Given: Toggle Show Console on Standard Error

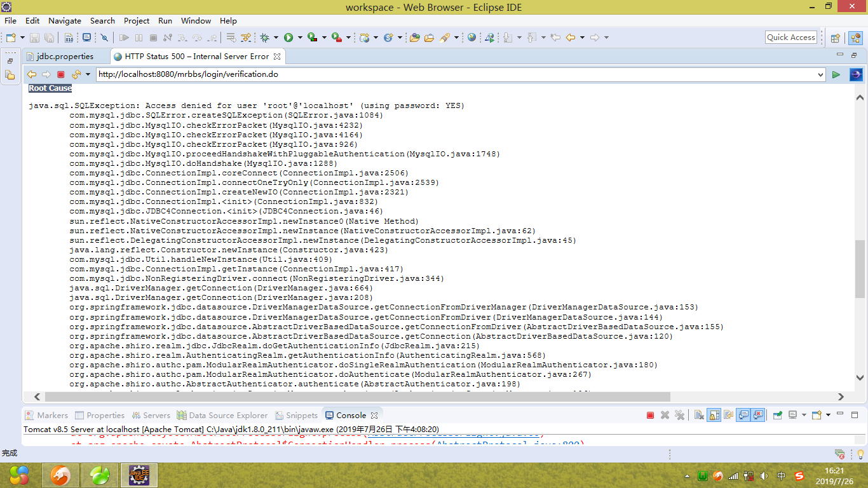Looking at the screenshot, I should [x=757, y=415].
